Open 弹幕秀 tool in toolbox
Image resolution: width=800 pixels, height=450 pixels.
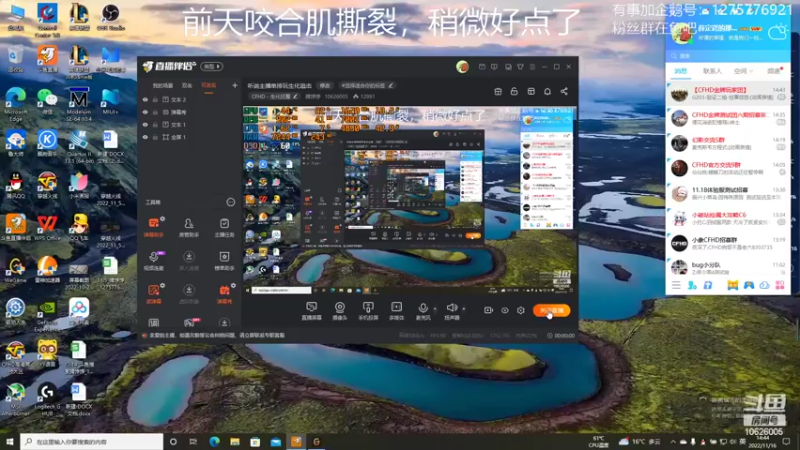[224, 294]
